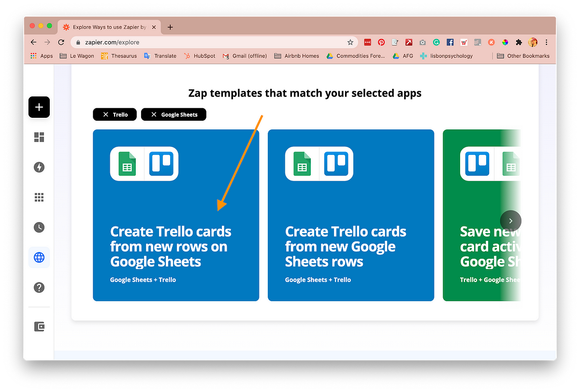Viewport: 580px width, 392px height.
Task: Open the Help question mark icon
Action: (x=39, y=287)
